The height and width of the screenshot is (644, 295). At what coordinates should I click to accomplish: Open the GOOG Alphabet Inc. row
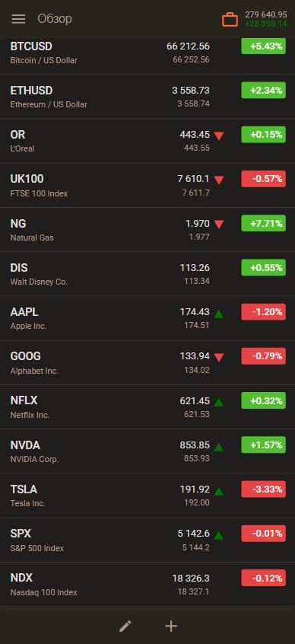tap(147, 363)
